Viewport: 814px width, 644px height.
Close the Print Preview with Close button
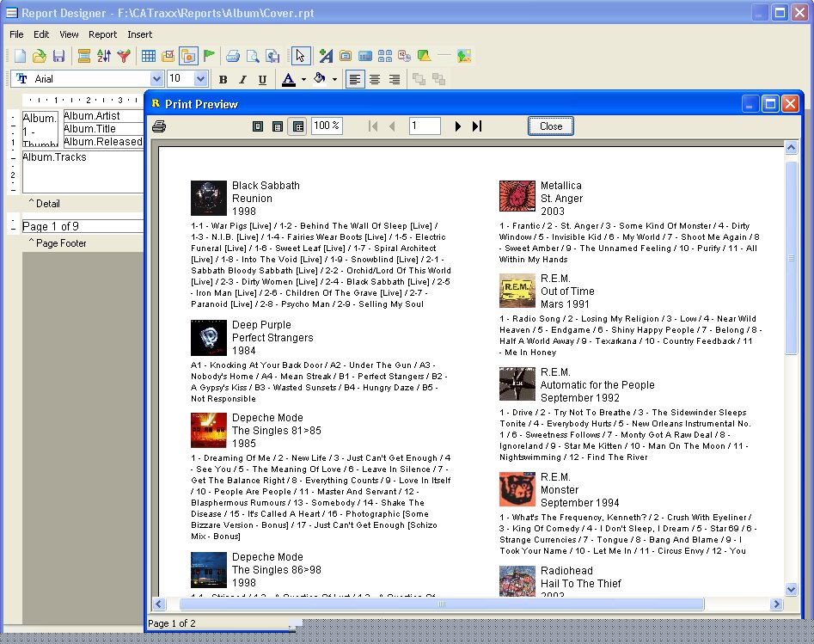click(x=551, y=126)
